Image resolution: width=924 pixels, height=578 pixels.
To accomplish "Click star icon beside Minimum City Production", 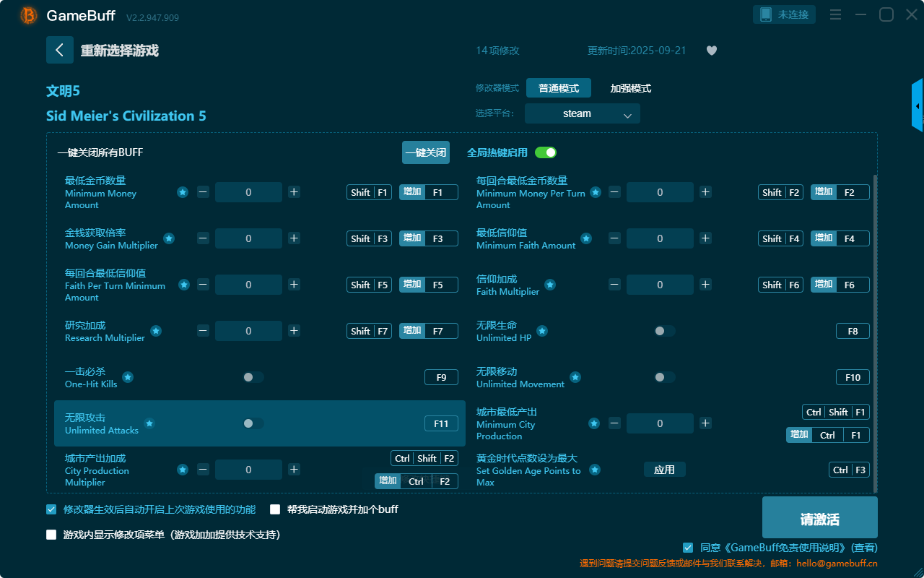I will (x=594, y=423).
